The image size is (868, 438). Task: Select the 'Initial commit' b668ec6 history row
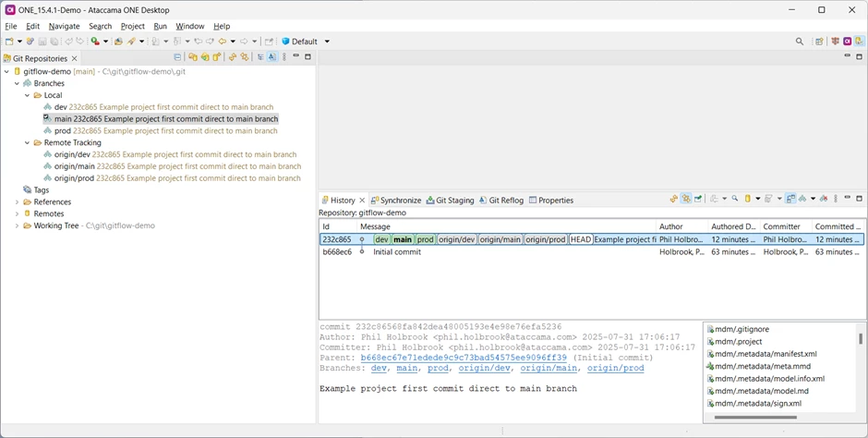pyautogui.click(x=591, y=252)
